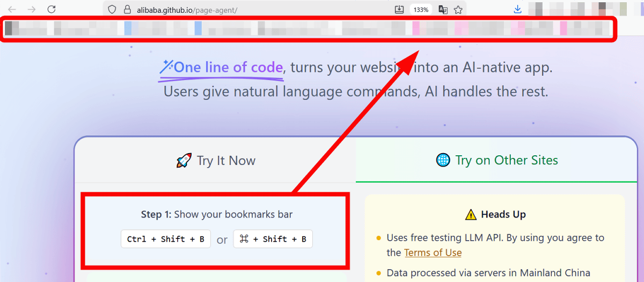
Task: Click the install-page icon in the address bar
Action: pos(399,9)
